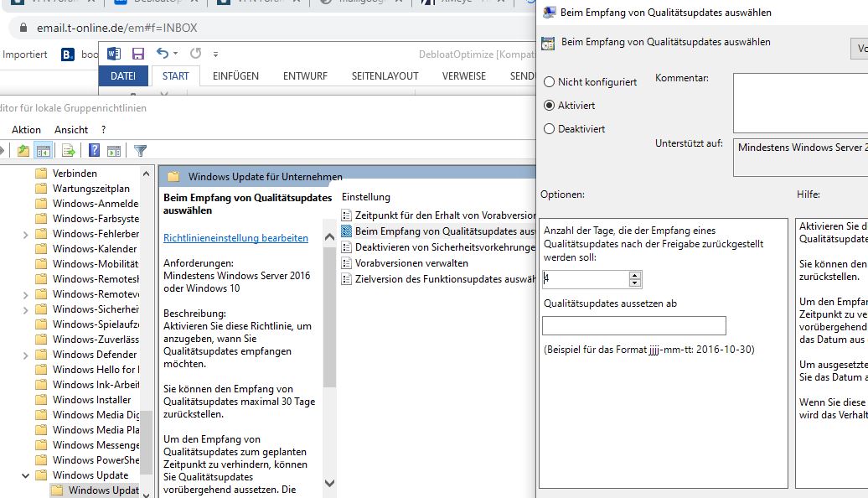Click the up-one-level folder toolbar icon
This screenshot has width=868, height=498.
point(23,151)
